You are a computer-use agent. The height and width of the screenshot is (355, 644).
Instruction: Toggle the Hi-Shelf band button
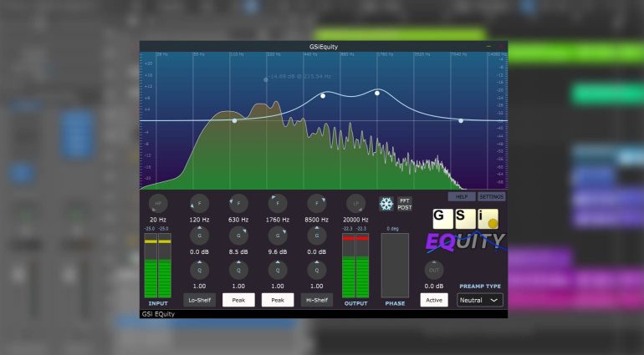click(x=316, y=300)
